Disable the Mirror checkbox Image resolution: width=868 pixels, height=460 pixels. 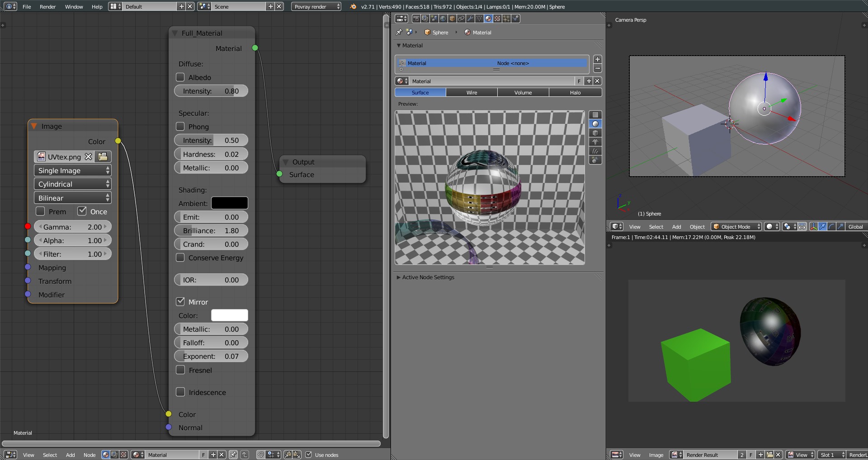[x=180, y=301]
